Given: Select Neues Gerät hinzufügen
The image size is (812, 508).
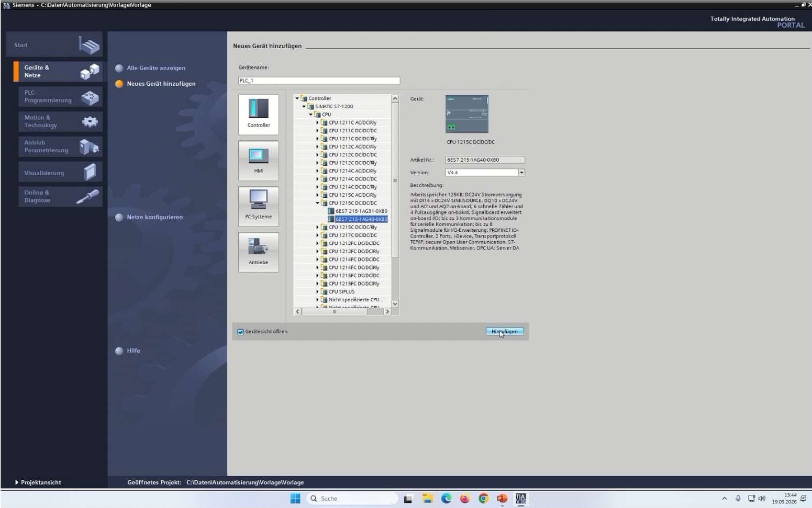Looking at the screenshot, I should [161, 84].
